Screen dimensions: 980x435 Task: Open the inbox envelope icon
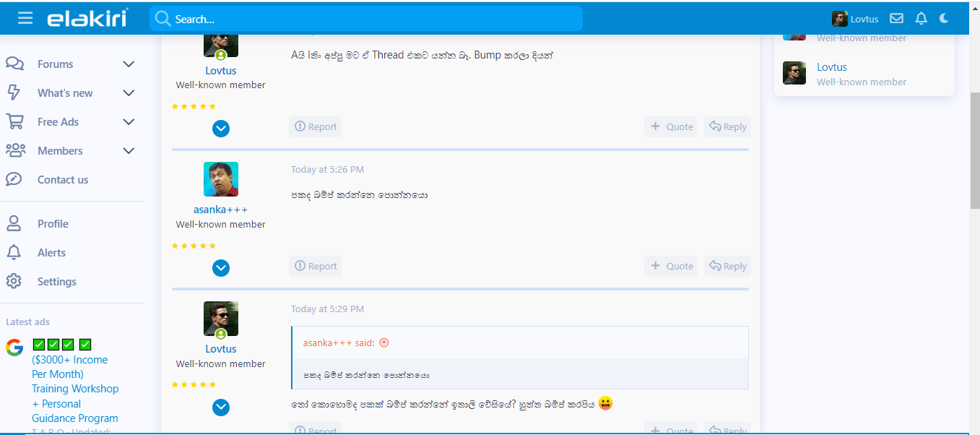pyautogui.click(x=896, y=19)
